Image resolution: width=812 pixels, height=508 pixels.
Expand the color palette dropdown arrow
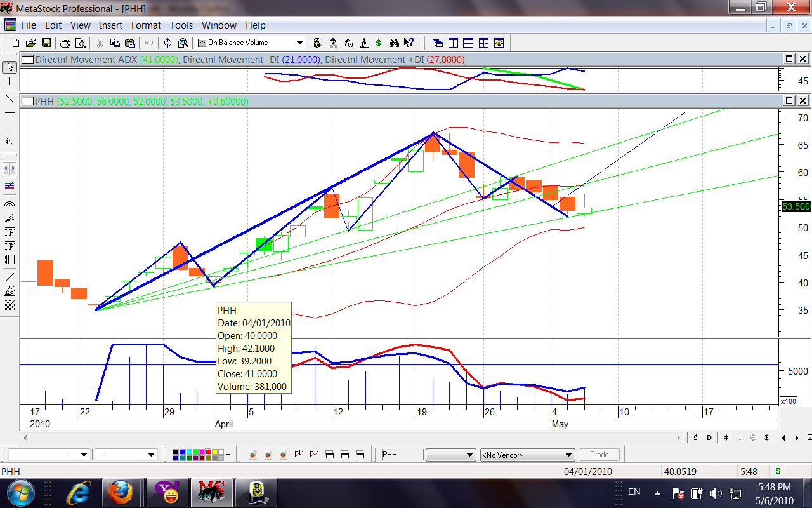pos(228,455)
